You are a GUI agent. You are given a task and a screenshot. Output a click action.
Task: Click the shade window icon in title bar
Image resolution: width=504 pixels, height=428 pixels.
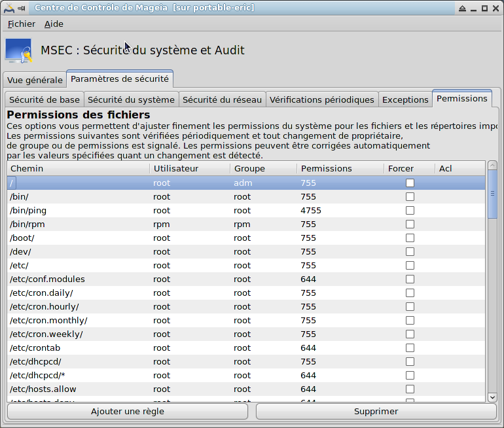[462, 9]
